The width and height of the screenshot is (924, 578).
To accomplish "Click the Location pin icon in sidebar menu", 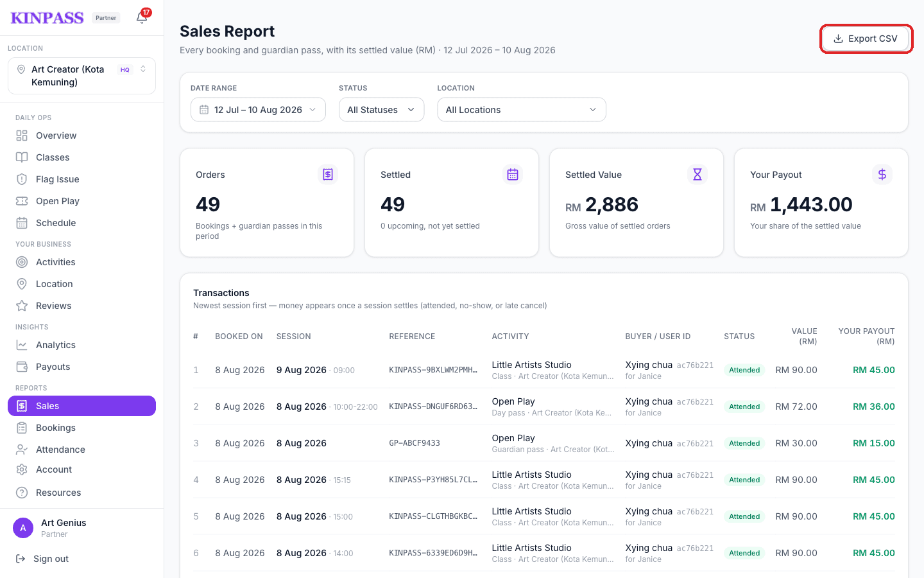I will tap(22, 284).
